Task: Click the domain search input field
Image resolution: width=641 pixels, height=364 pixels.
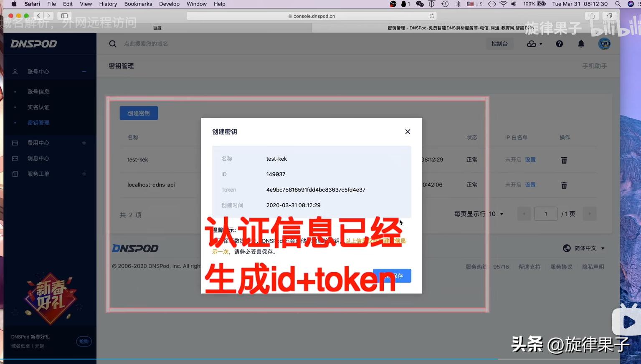Action: (146, 43)
